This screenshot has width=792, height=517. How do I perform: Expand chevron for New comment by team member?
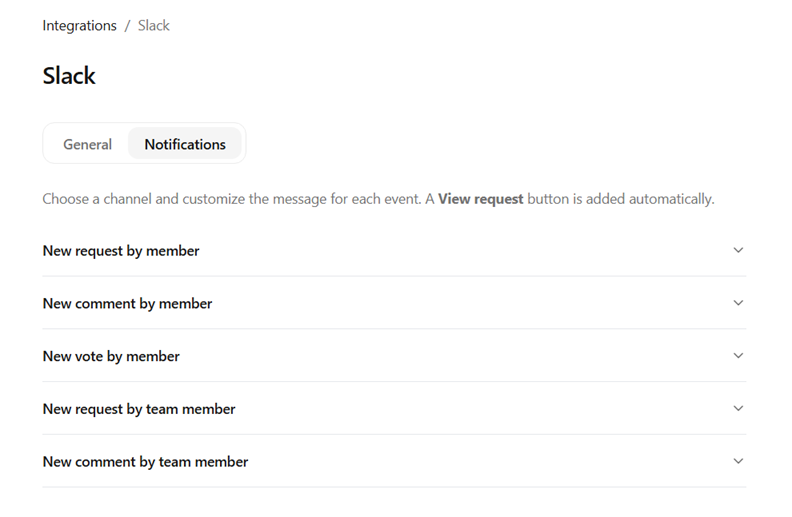click(738, 461)
